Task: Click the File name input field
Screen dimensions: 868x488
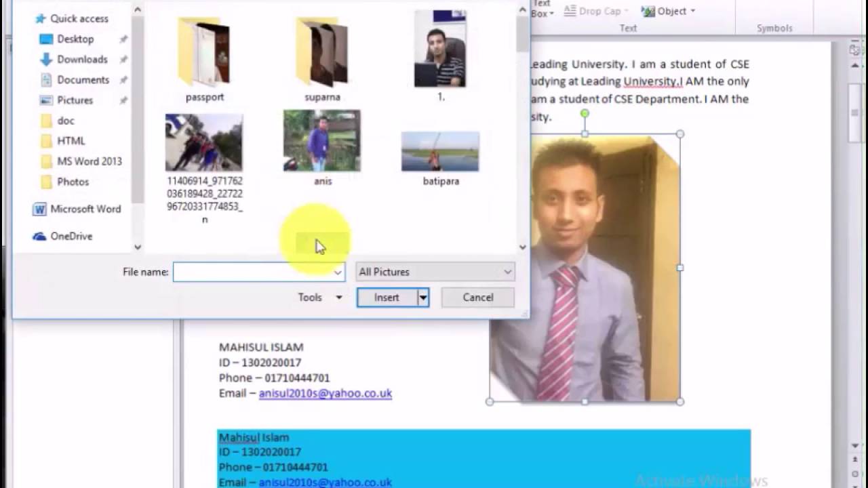Action: point(258,272)
